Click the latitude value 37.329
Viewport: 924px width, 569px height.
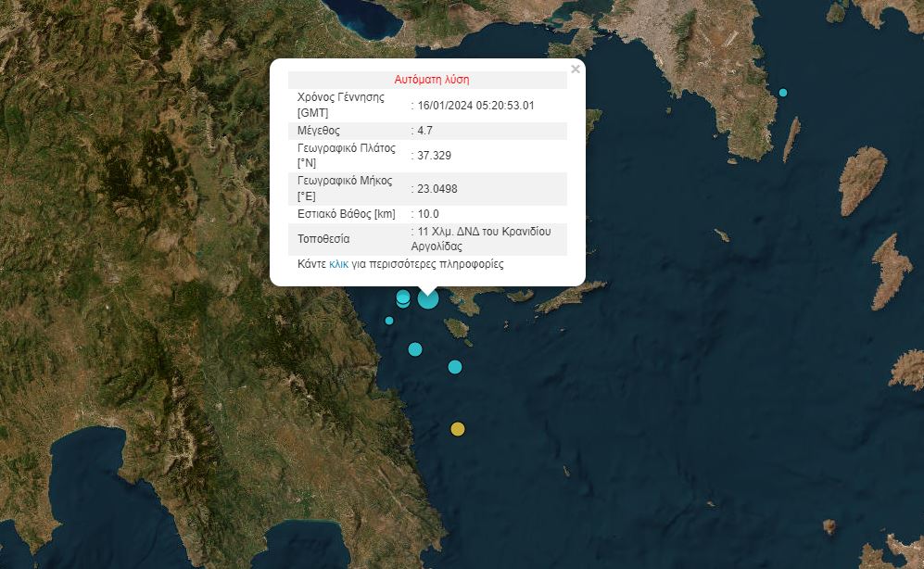[x=436, y=155]
